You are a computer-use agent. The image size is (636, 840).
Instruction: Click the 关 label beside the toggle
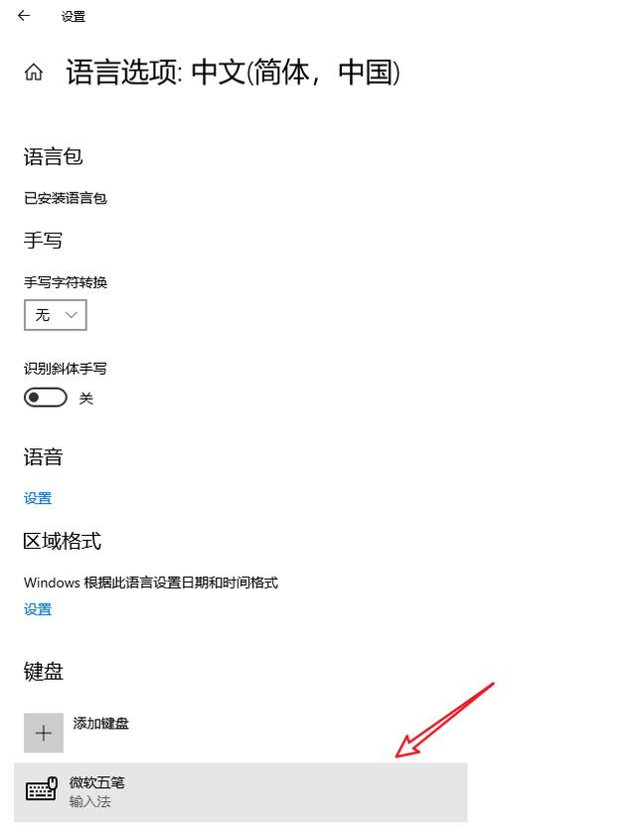[86, 398]
